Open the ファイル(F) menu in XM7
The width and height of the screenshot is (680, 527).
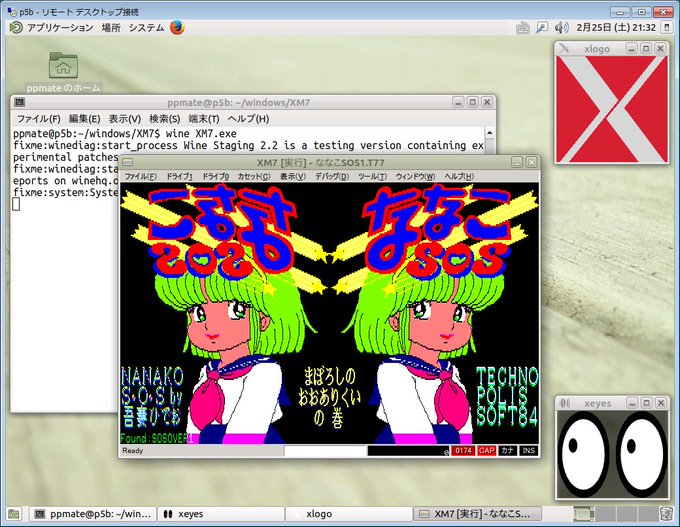(x=141, y=177)
